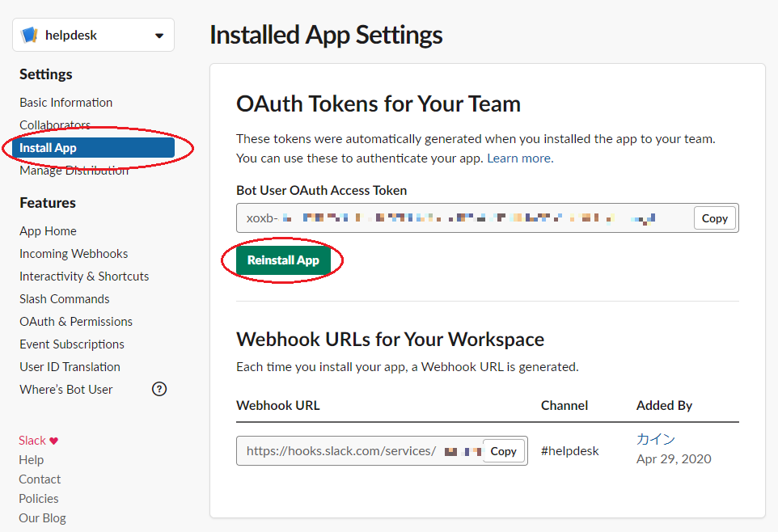The width and height of the screenshot is (778, 532).
Task: Open Manage Distribution settings
Action: click(74, 171)
